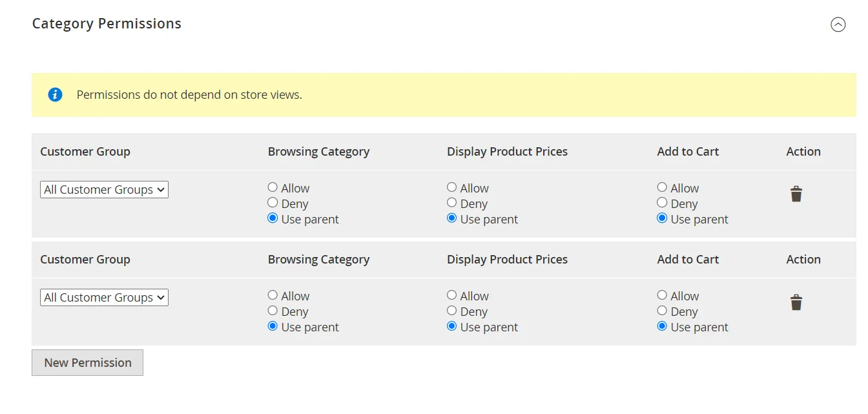868x414 pixels.
Task: Select Deny for first row Add to Cart
Action: [x=662, y=202]
